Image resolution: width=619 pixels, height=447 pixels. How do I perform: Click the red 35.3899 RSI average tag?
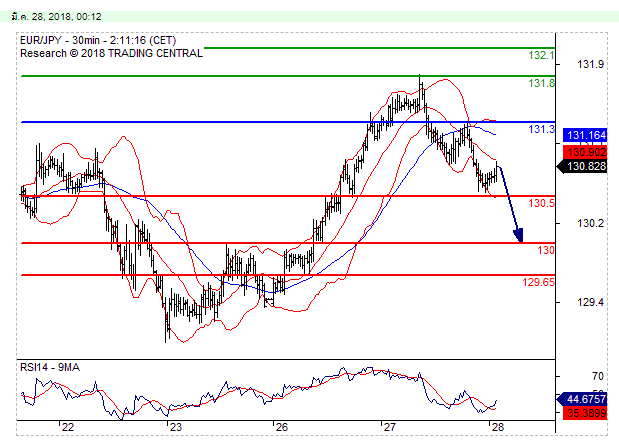587,411
